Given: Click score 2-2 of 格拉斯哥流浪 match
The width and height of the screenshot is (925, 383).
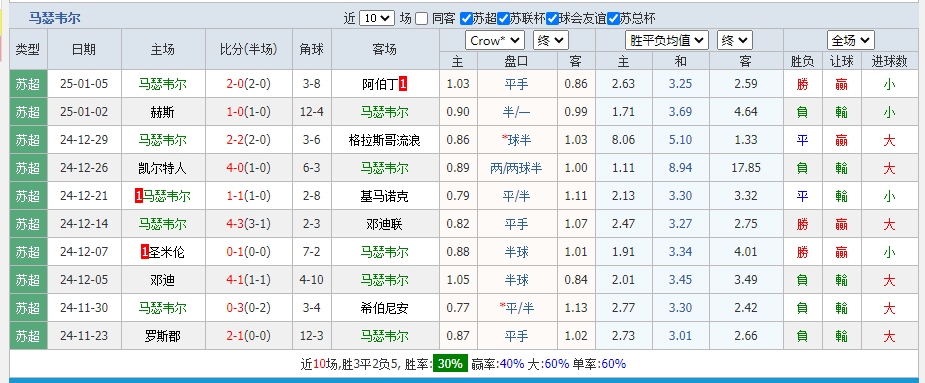Looking at the screenshot, I should tap(235, 140).
